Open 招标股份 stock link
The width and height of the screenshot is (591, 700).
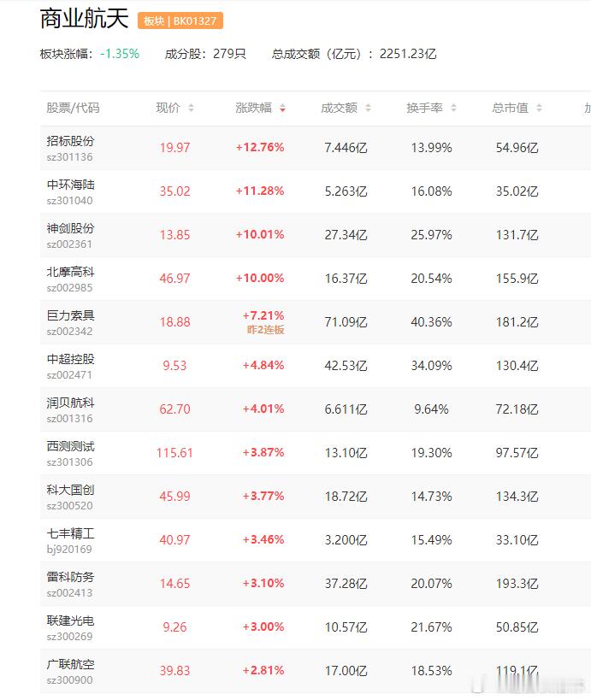tap(70, 141)
